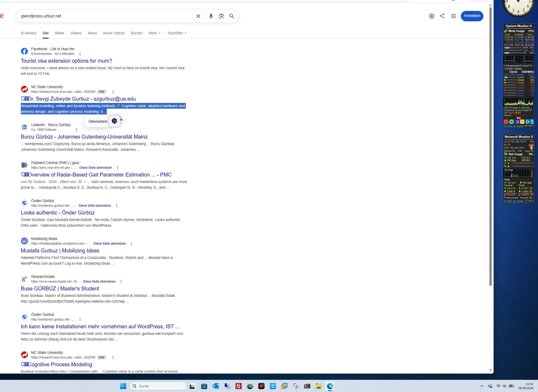Open the Windows Start menu

coord(123,386)
